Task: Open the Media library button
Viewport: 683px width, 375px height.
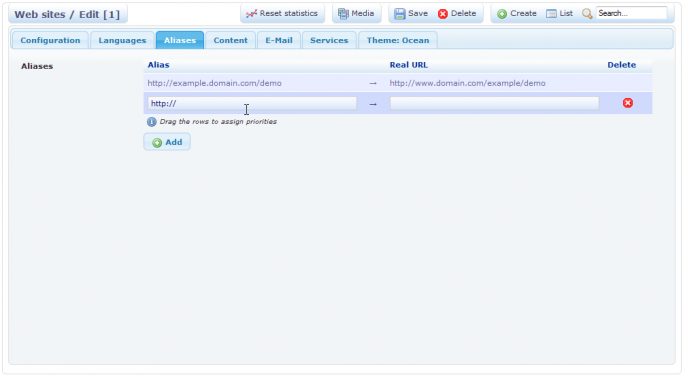Action: (356, 14)
